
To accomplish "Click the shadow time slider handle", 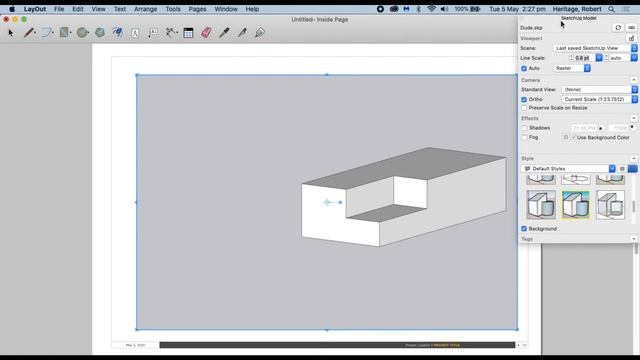I will click(x=601, y=129).
